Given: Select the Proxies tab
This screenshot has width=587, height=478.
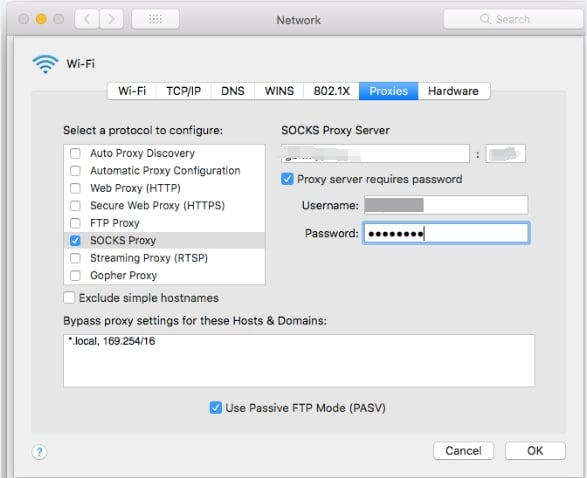Looking at the screenshot, I should pyautogui.click(x=388, y=91).
